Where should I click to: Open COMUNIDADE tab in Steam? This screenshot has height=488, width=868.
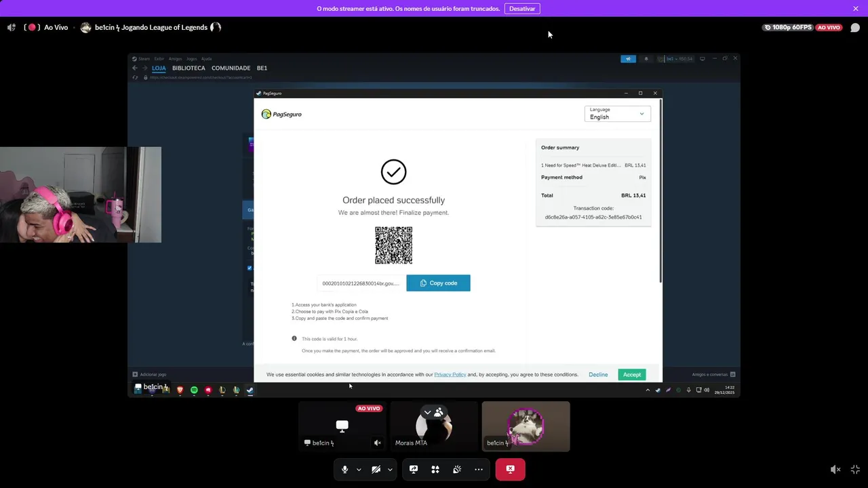tap(231, 68)
